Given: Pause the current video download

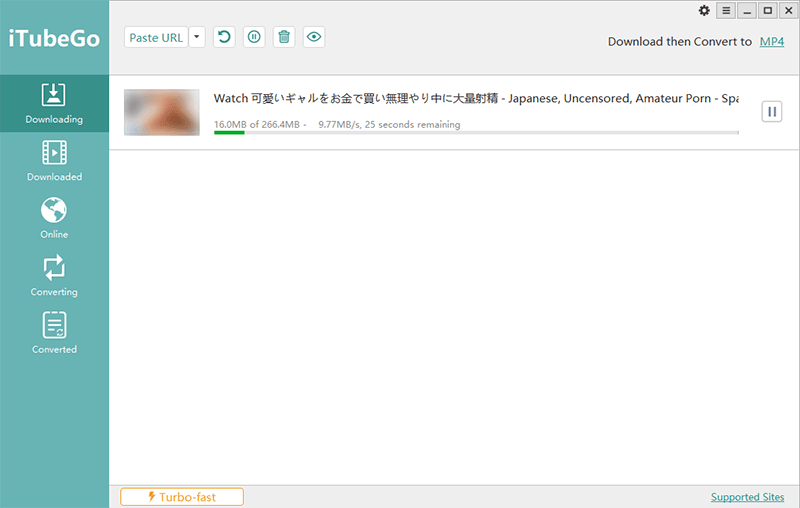Looking at the screenshot, I should 772,112.
